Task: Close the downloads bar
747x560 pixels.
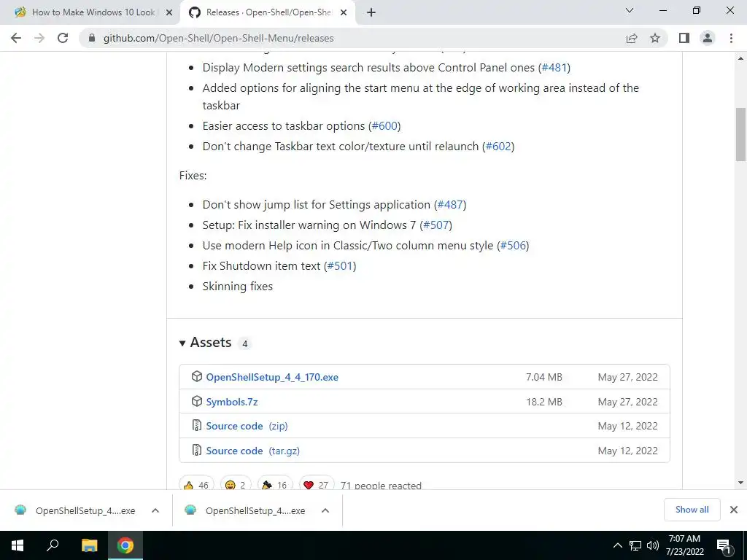Action: coord(734,510)
